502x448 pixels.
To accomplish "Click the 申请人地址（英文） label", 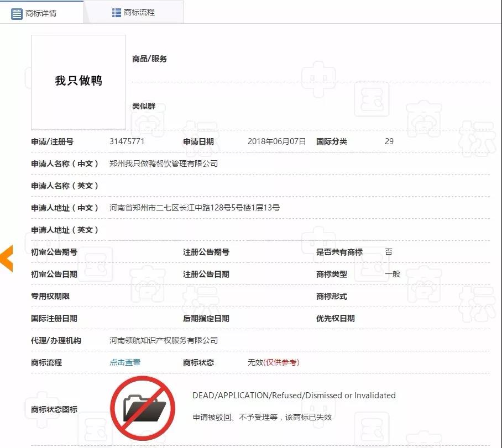I will 65,230.
